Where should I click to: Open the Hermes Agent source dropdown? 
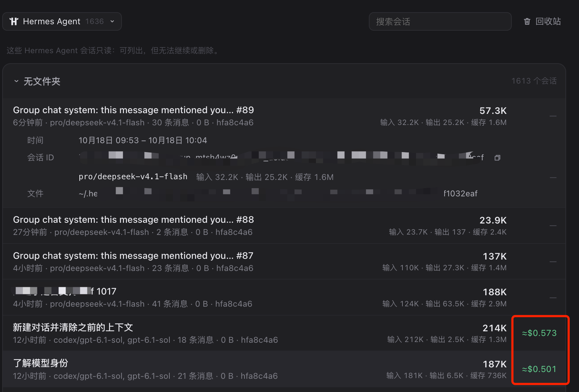tap(62, 21)
